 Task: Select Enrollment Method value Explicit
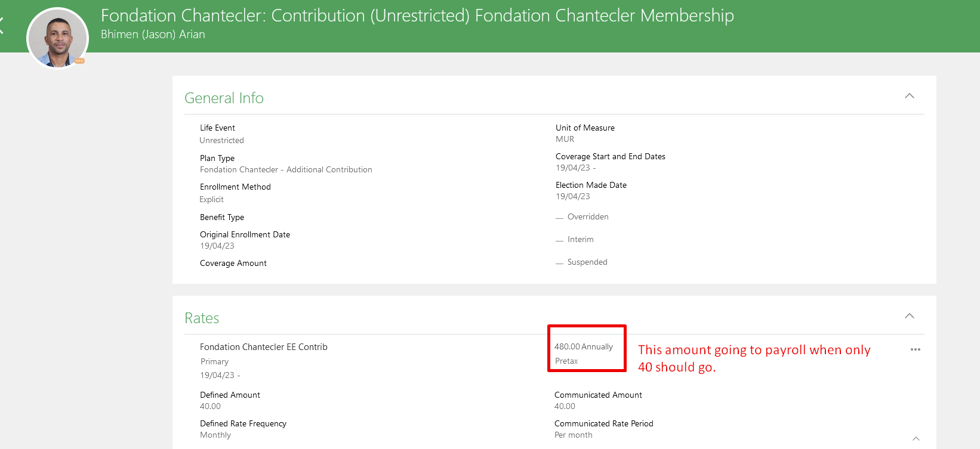tap(211, 199)
